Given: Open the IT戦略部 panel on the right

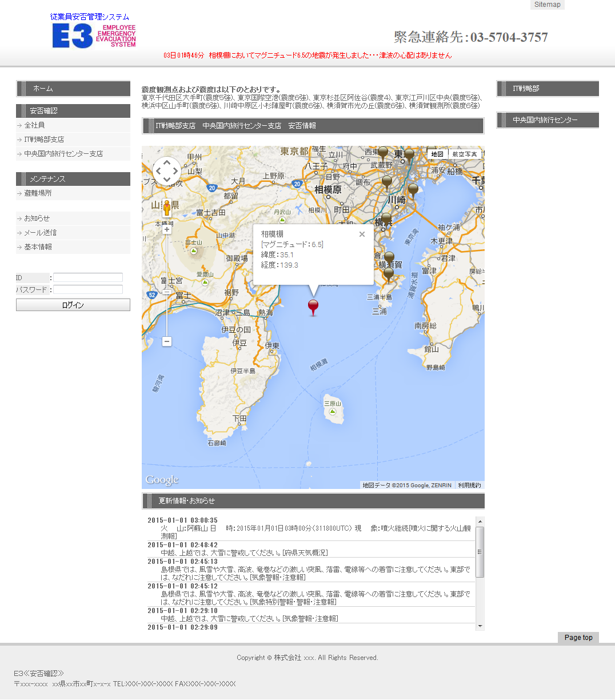Looking at the screenshot, I should [547, 89].
